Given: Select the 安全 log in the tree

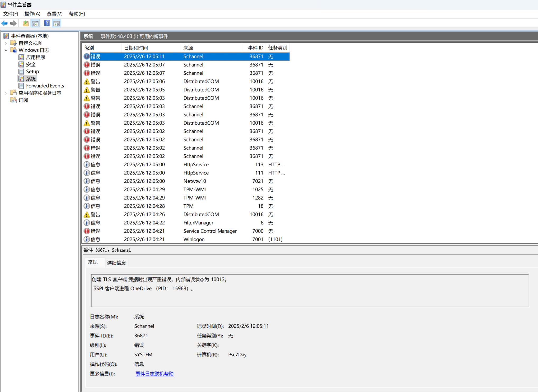Looking at the screenshot, I should tap(31, 64).
